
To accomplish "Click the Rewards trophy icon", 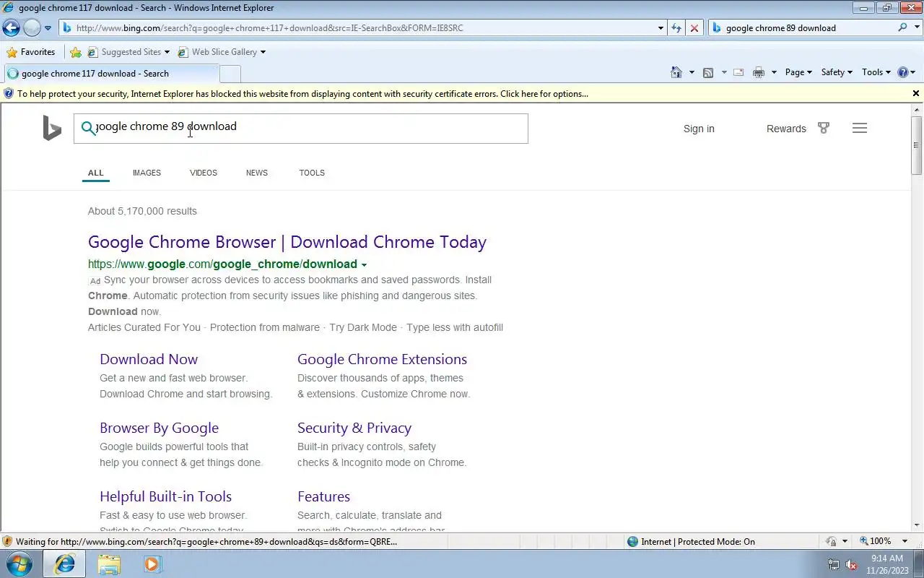I will pyautogui.click(x=824, y=128).
